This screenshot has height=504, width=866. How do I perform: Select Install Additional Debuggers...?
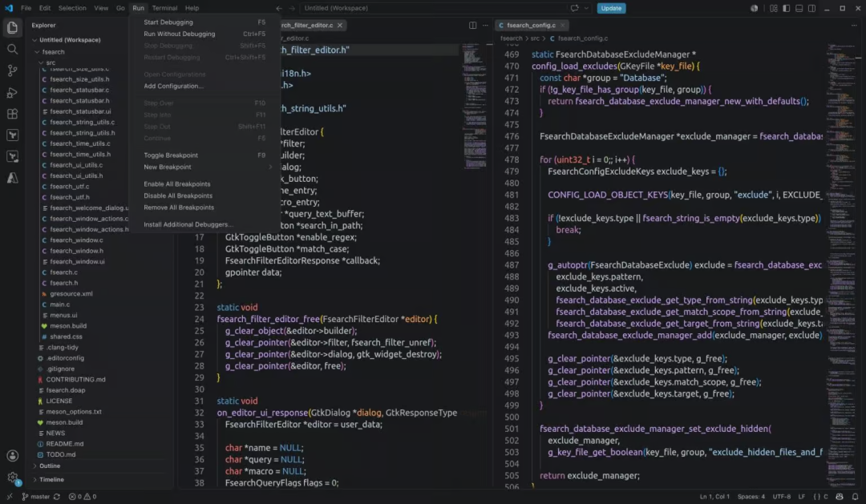[x=204, y=224]
